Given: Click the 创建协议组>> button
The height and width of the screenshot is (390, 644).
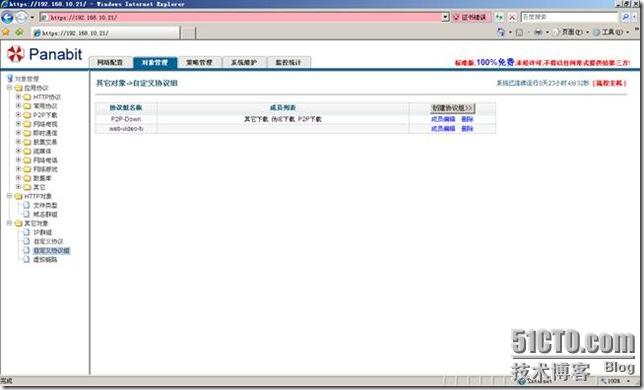Looking at the screenshot, I should pyautogui.click(x=452, y=108).
